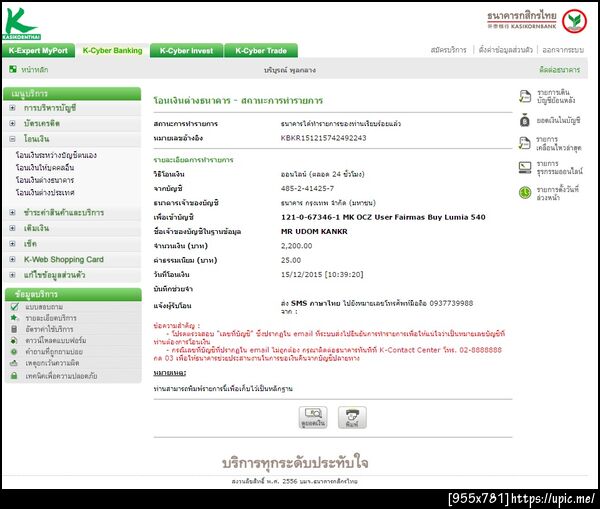Expand the เช็ค menu section
This screenshot has width=600, height=509.
(x=12, y=243)
